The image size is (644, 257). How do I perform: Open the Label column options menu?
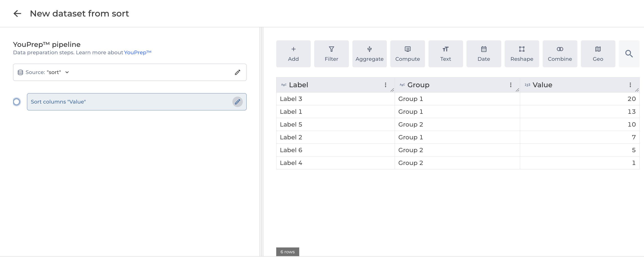point(385,85)
